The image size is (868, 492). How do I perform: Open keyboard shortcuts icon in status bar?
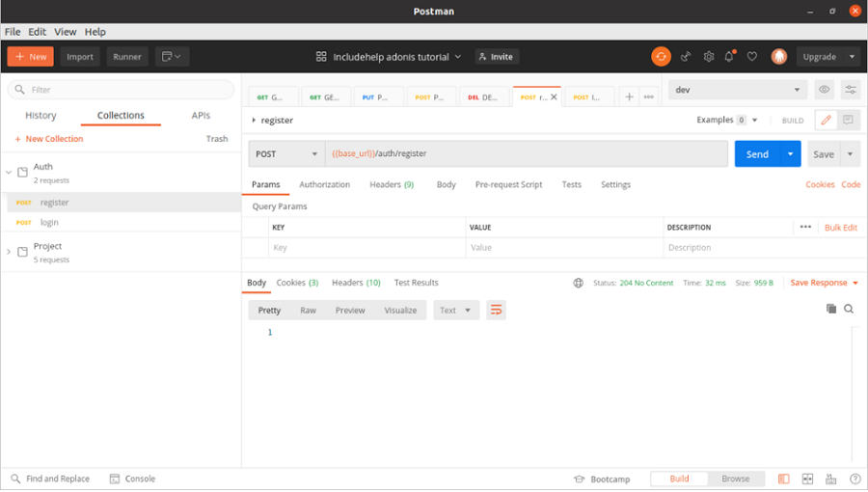click(x=831, y=479)
